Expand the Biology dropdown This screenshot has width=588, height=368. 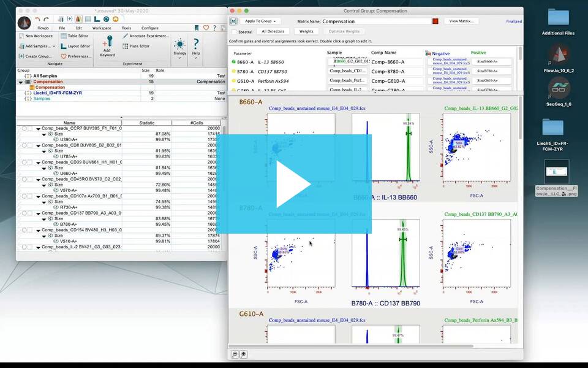(179, 58)
